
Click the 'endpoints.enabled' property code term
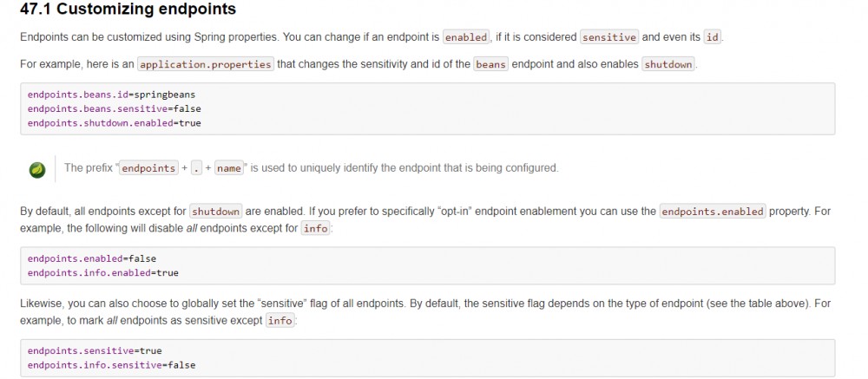pos(713,212)
